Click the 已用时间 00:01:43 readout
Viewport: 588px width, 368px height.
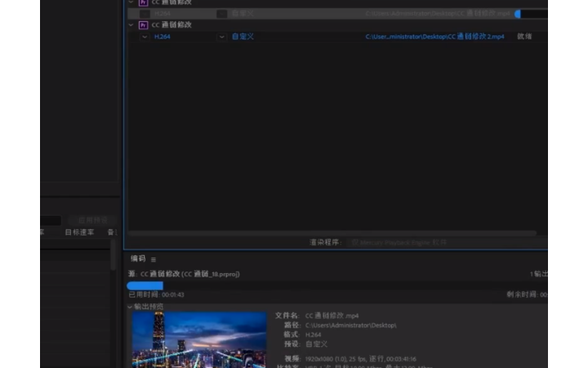point(156,294)
